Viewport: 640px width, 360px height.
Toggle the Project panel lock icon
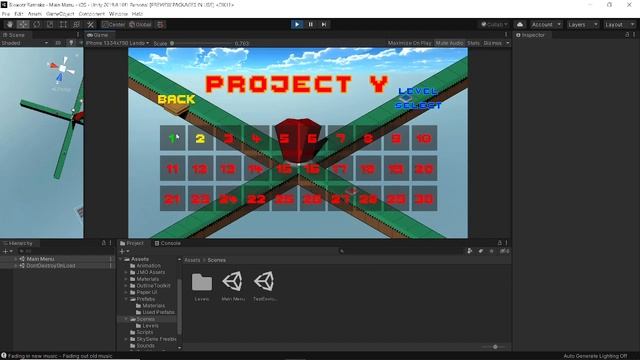tap(500, 243)
